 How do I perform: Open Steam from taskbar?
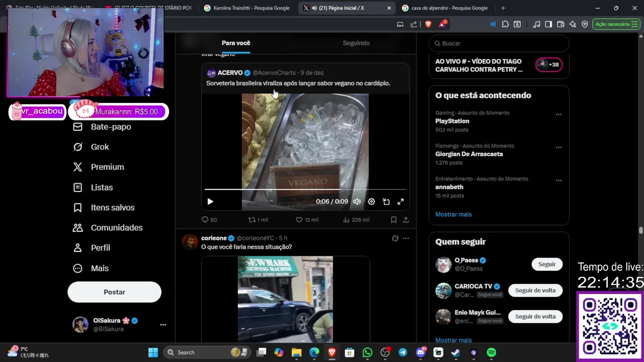[455, 352]
